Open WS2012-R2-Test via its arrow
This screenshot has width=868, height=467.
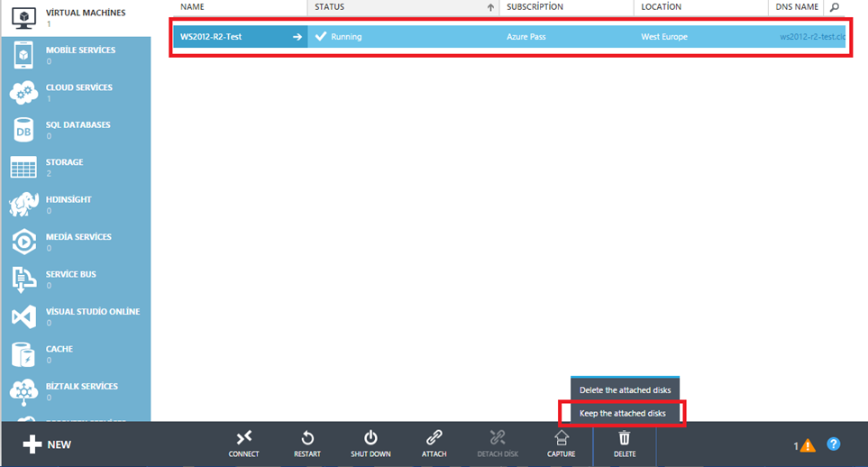(297, 37)
